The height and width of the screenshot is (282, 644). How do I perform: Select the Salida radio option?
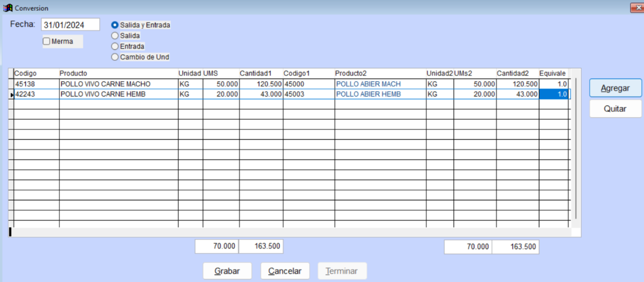[x=114, y=35]
